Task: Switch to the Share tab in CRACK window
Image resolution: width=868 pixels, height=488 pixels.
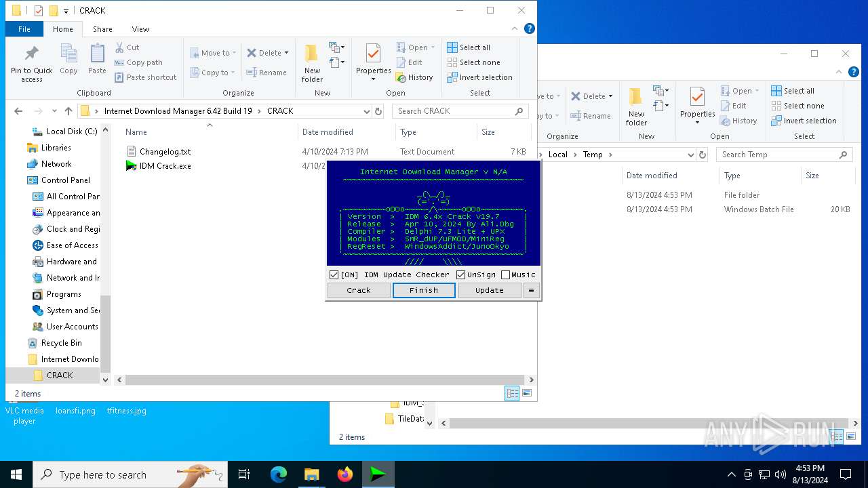Action: (x=102, y=29)
